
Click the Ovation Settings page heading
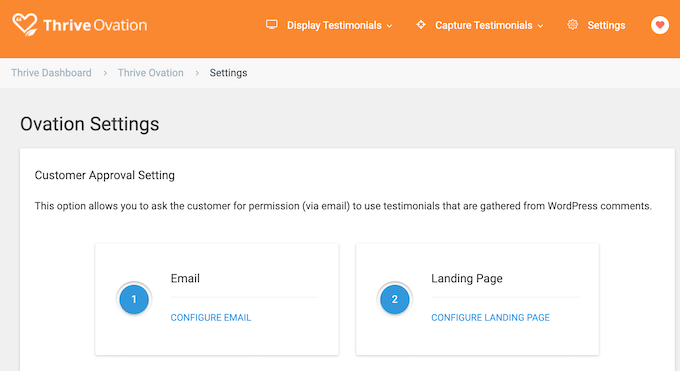[90, 125]
